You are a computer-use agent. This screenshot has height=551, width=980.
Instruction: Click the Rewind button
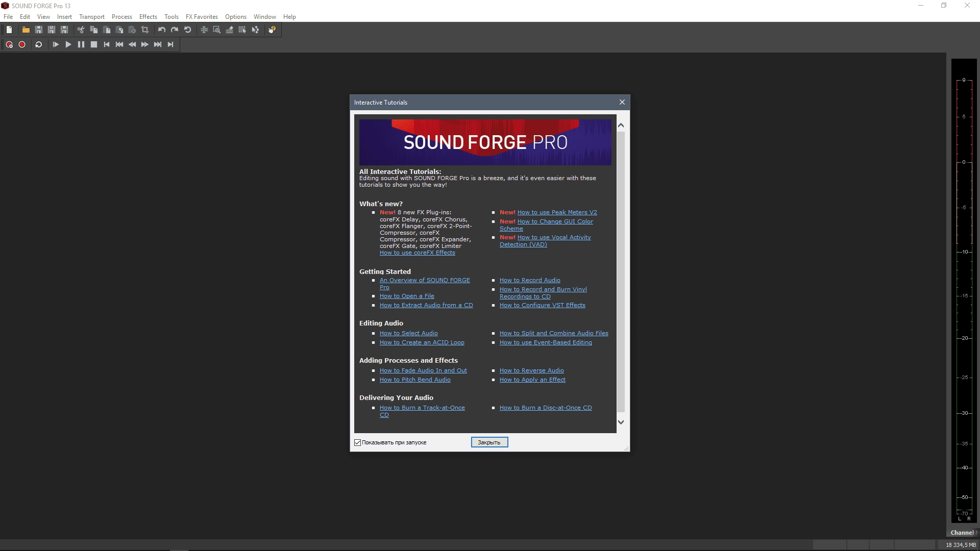click(x=132, y=45)
